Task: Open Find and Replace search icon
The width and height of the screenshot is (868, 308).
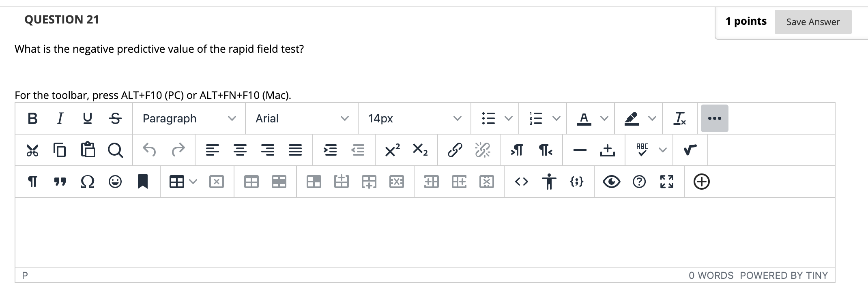Action: [x=115, y=150]
